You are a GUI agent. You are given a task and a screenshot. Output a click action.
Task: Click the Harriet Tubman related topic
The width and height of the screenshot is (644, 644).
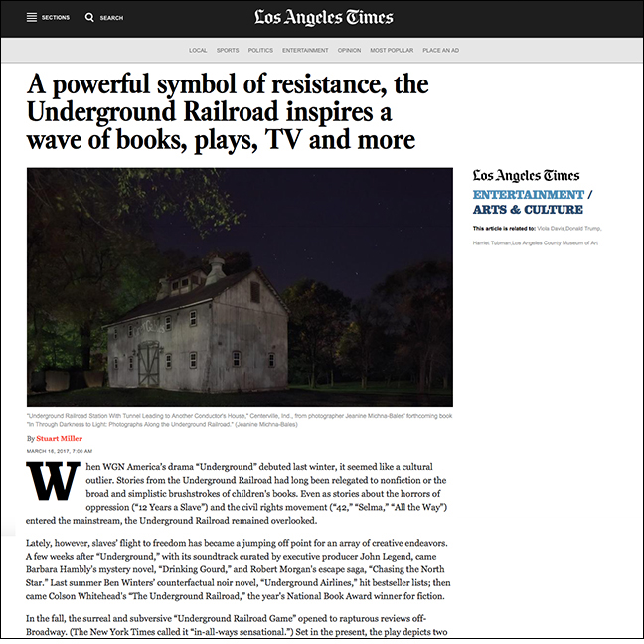492,243
